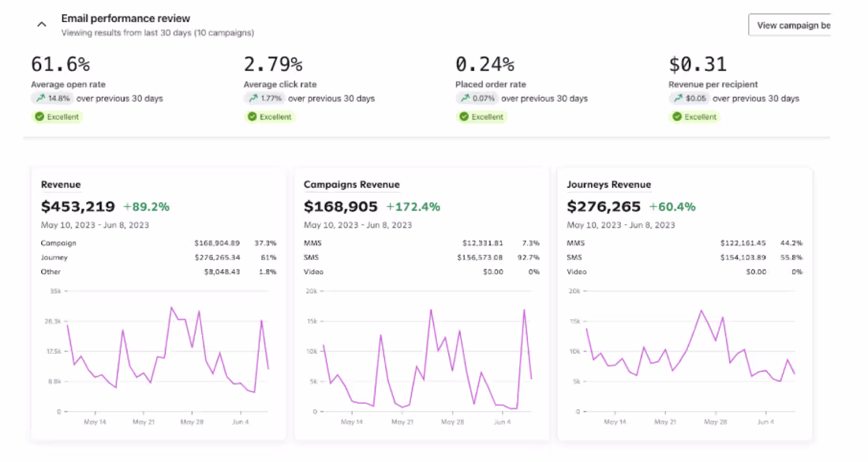Click the $0.05 revenue increase badge
868x462 pixels.
pyautogui.click(x=689, y=99)
